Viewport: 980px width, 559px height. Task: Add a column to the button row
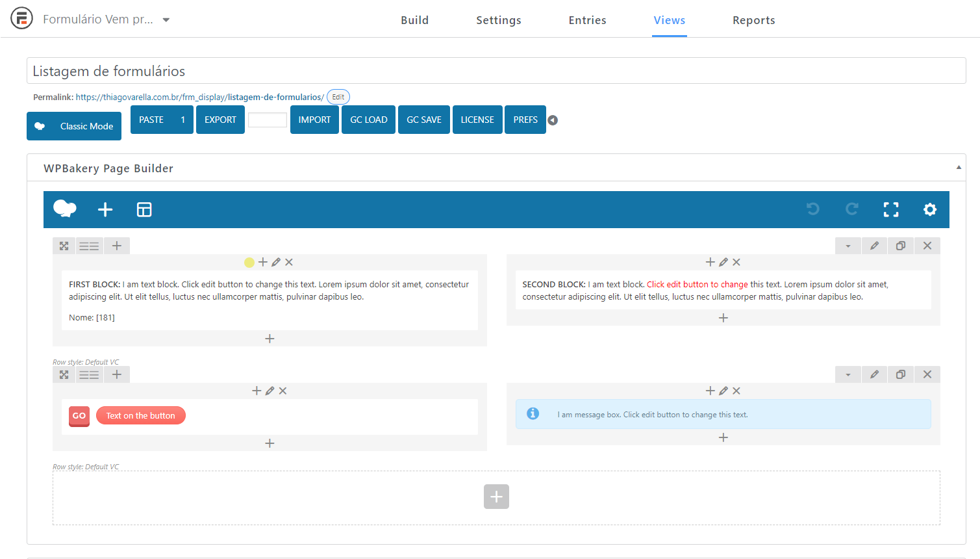[x=117, y=374]
